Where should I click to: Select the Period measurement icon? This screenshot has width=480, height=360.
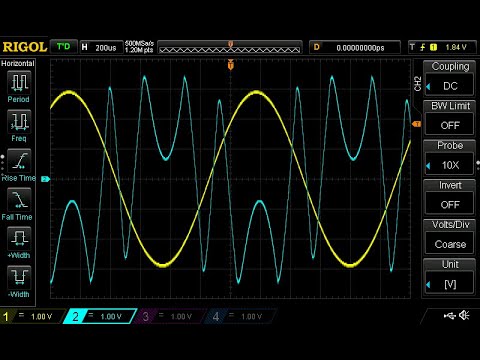click(x=19, y=82)
